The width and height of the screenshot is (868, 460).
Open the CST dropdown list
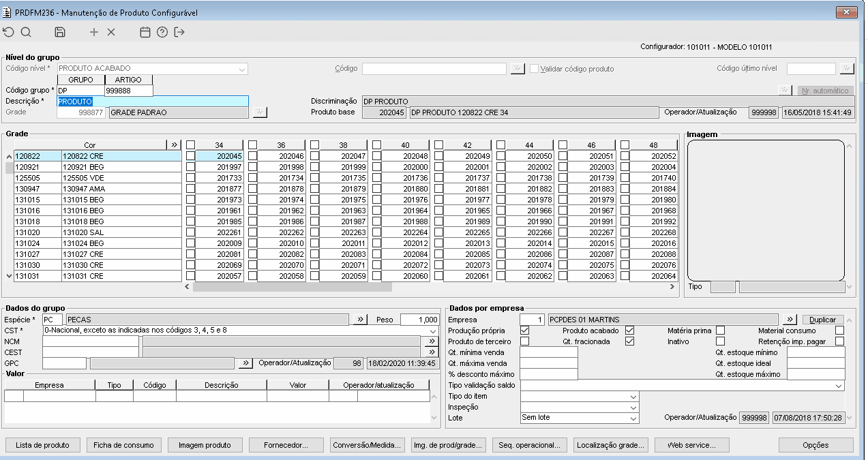[434, 331]
